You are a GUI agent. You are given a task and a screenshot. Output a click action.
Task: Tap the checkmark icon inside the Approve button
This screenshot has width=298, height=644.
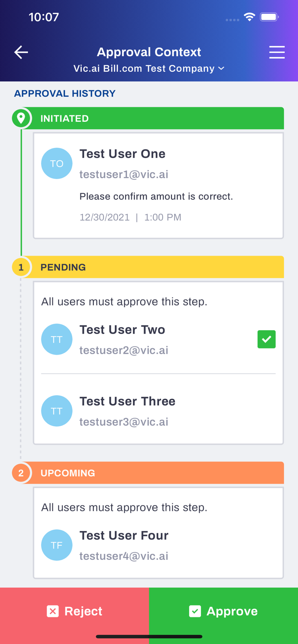click(x=196, y=611)
